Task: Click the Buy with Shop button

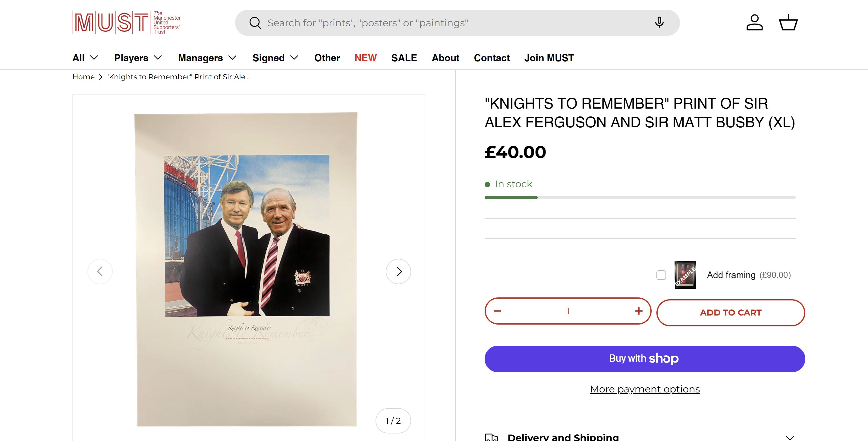Action: pos(645,359)
